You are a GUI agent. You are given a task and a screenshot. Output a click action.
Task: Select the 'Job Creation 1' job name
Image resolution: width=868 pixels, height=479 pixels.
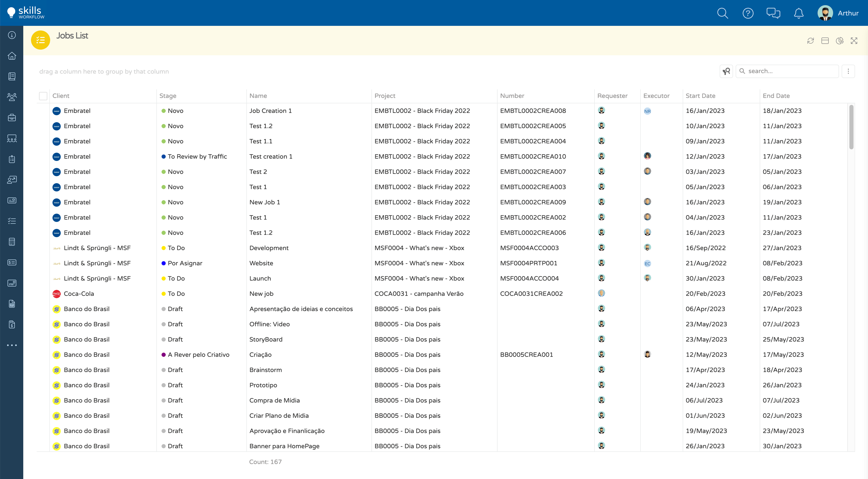click(270, 111)
